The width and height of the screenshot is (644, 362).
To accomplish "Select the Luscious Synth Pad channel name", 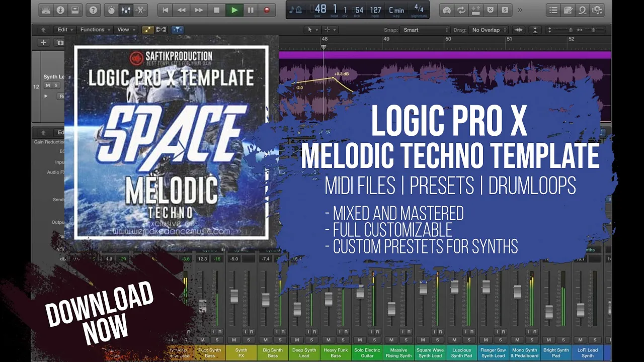I will 461,353.
